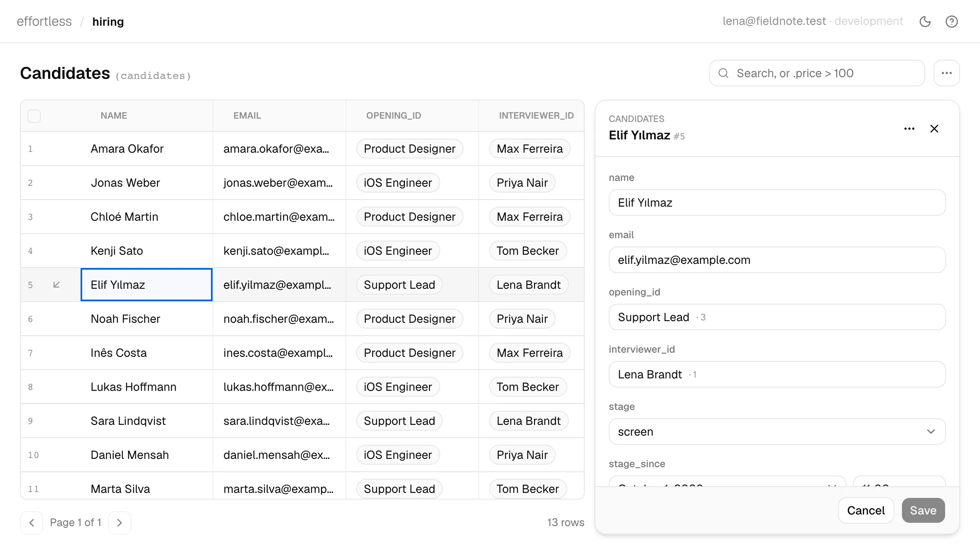Open record panel more options ellipsis
This screenshot has height=551, width=980.
point(909,129)
